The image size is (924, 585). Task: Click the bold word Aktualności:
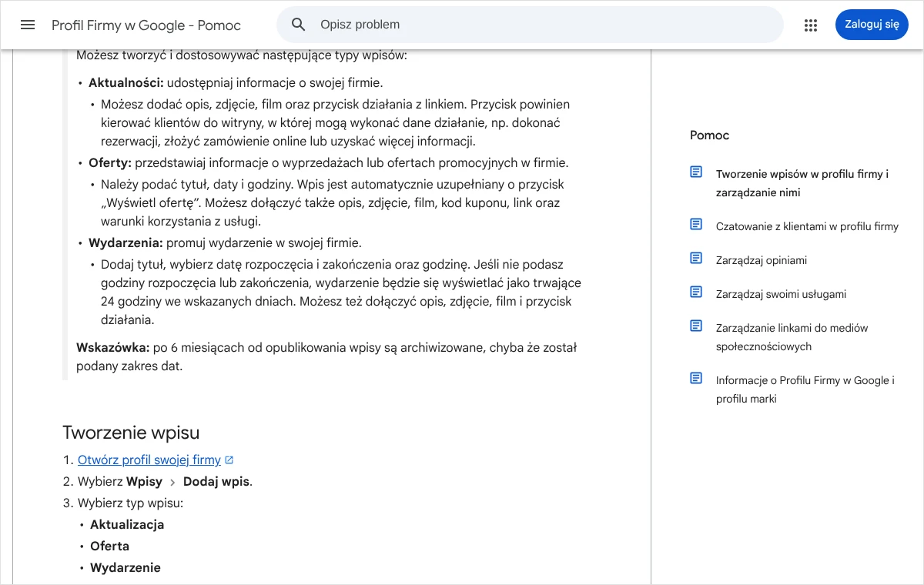pyautogui.click(x=126, y=83)
